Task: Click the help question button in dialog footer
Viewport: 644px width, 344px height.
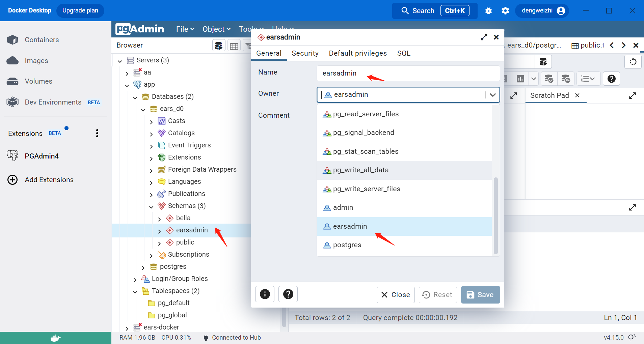Action: tap(288, 294)
